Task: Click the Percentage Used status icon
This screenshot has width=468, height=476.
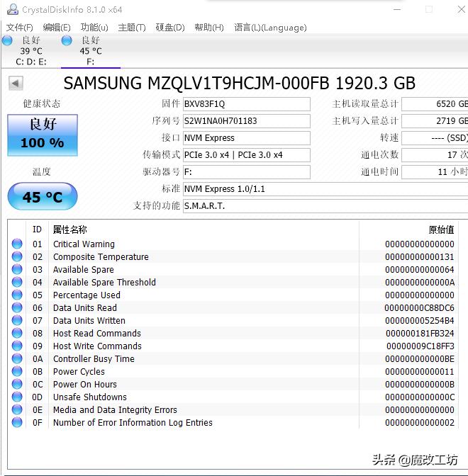Action: coord(17,295)
